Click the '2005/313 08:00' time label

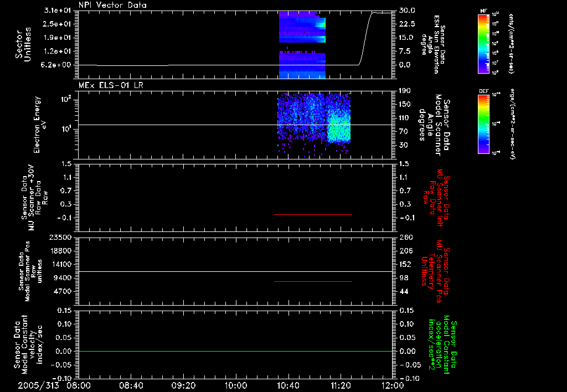pos(54,385)
